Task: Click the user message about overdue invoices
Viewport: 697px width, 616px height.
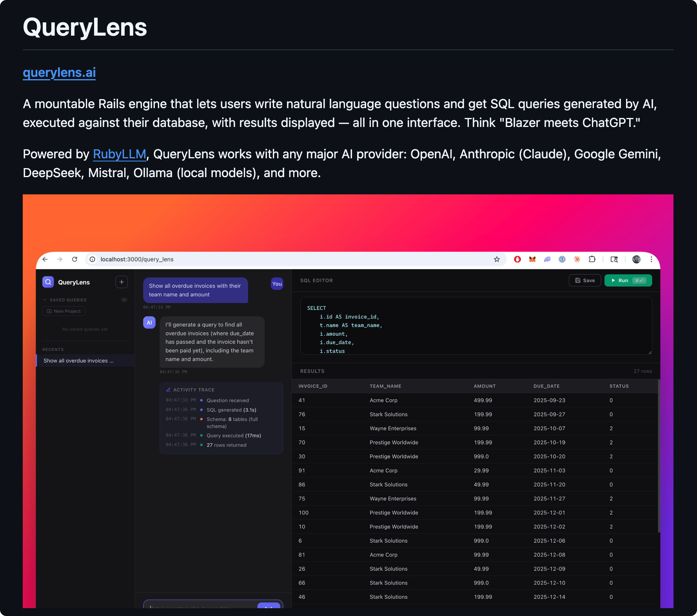Action: [x=196, y=290]
